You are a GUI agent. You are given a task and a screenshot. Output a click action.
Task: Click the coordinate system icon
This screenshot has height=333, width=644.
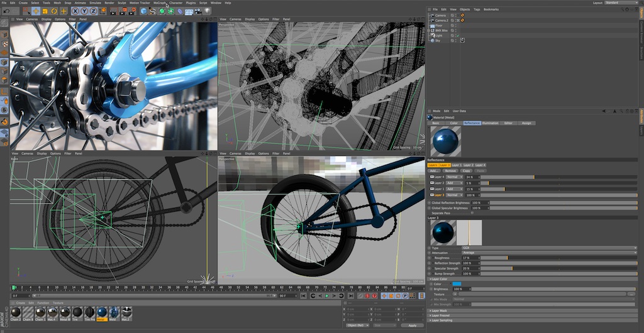point(103,11)
